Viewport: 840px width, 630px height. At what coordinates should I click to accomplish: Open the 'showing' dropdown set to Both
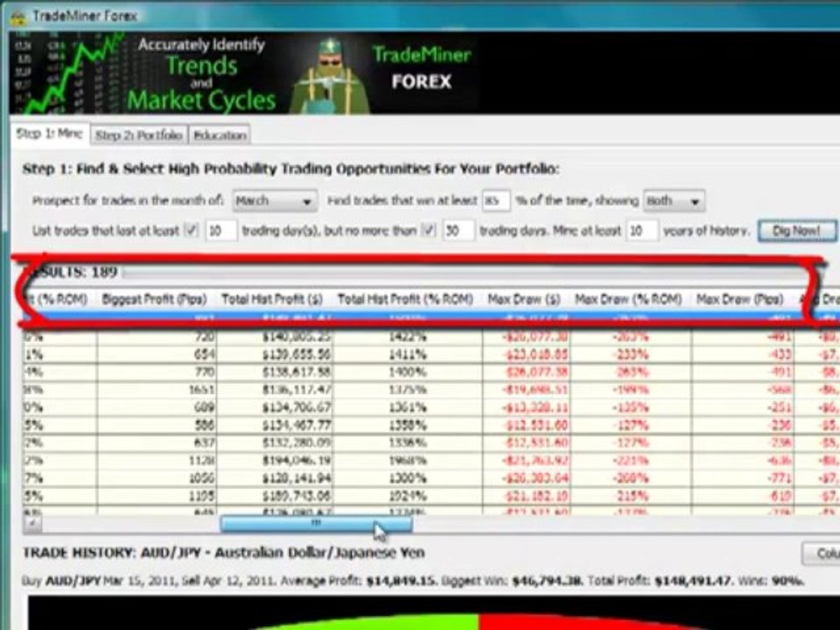(674, 201)
